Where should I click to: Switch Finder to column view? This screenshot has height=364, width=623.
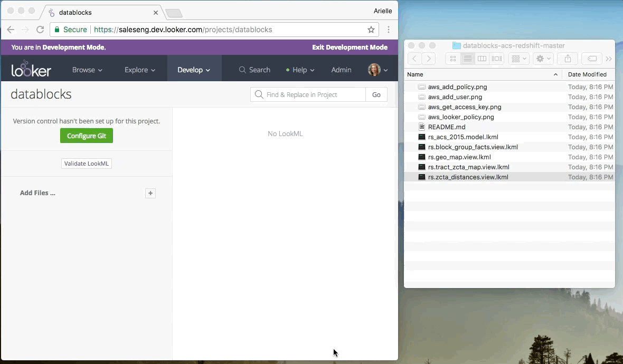pos(482,59)
